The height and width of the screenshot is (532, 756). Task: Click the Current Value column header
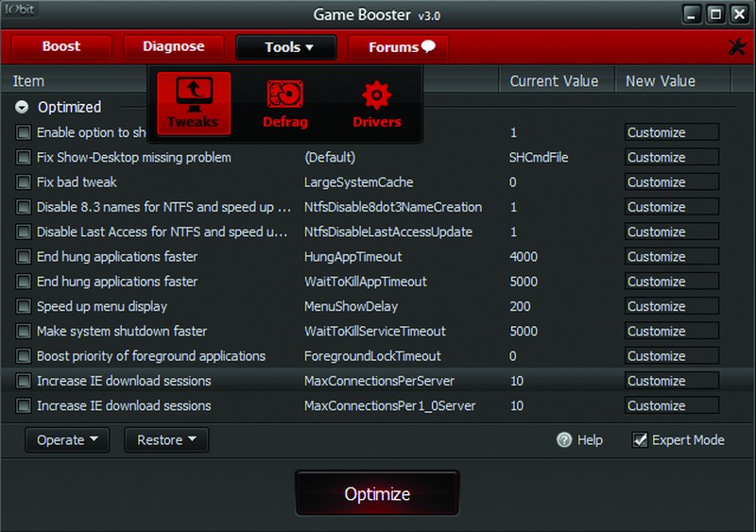554,81
